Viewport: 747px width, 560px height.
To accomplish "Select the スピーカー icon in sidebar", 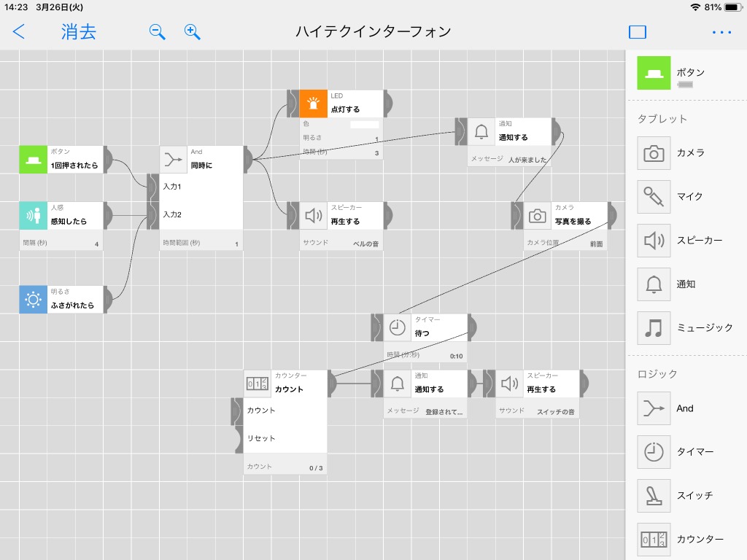I will point(654,241).
